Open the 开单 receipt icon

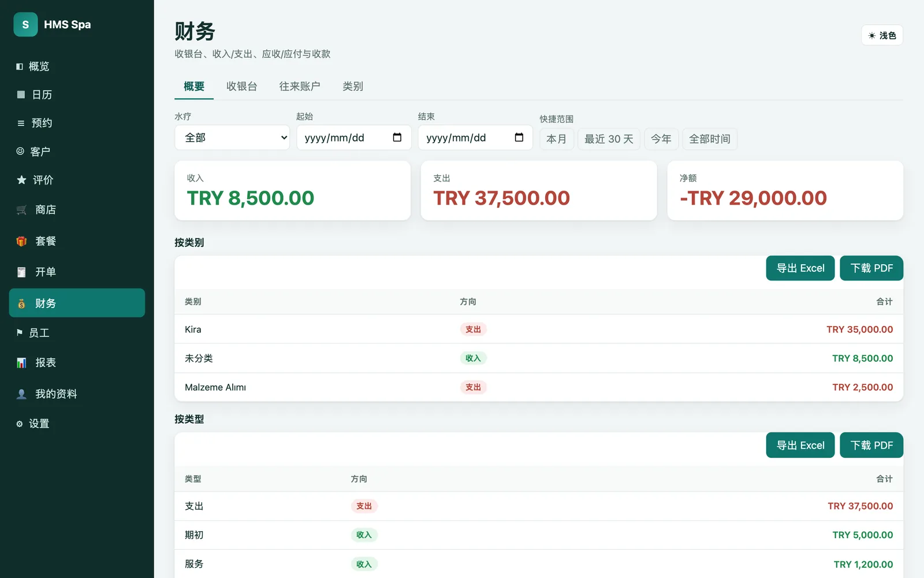(x=21, y=272)
